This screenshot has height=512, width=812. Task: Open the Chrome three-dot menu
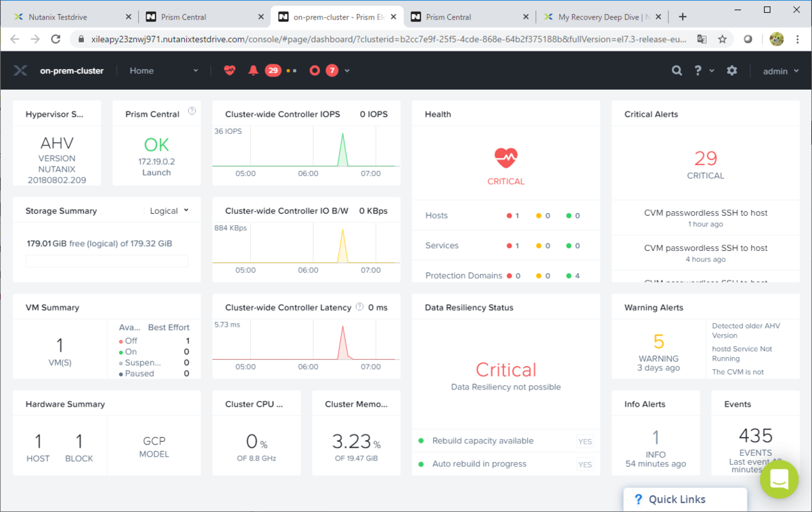click(798, 39)
